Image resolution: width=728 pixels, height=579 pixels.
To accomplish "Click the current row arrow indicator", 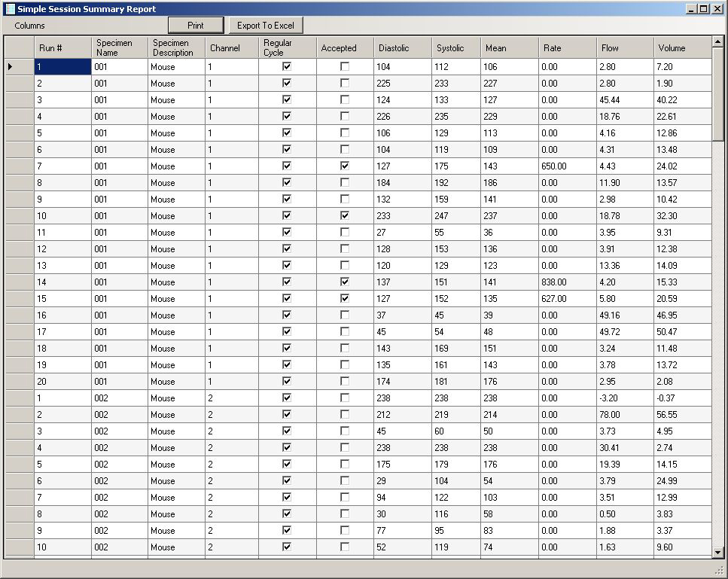I will click(x=11, y=67).
